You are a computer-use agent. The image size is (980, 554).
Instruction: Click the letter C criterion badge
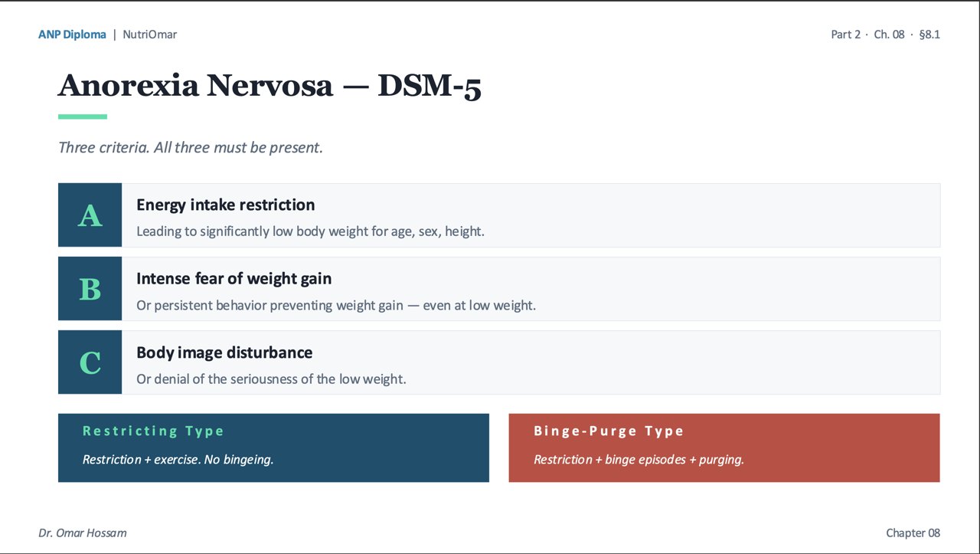[90, 362]
